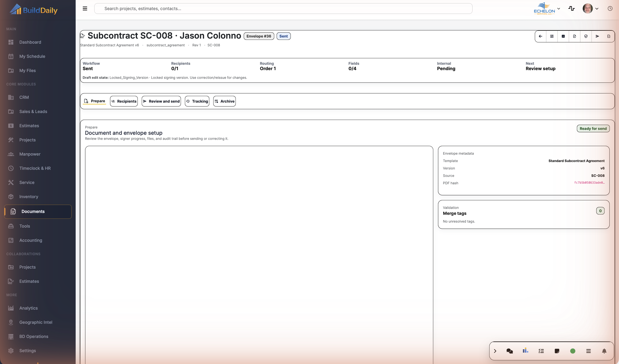The width and height of the screenshot is (619, 364).
Task: Open the clock history icon in header
Action: (610, 9)
